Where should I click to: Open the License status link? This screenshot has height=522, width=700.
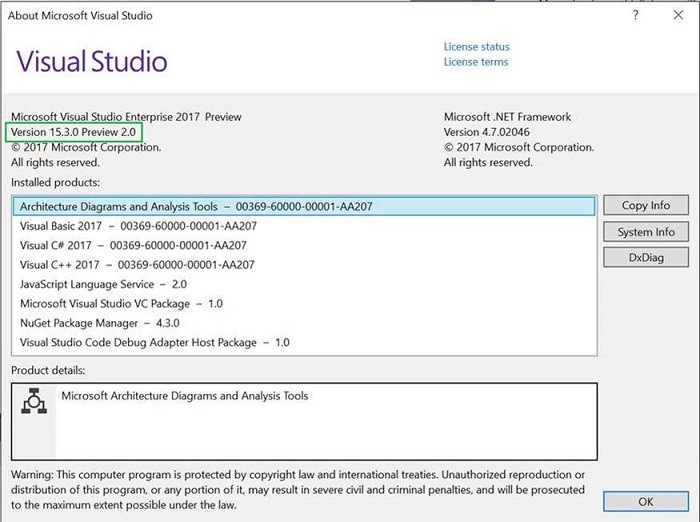coord(476,46)
